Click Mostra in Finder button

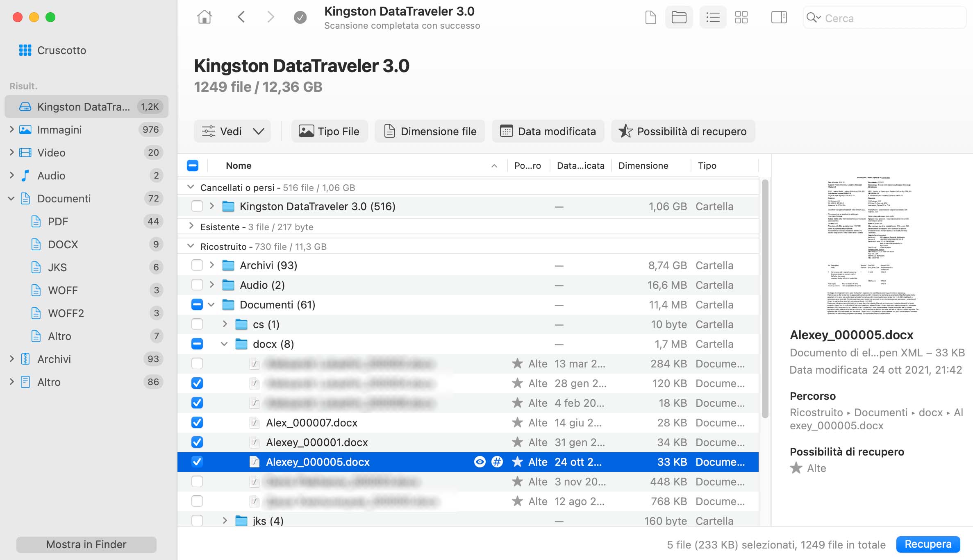point(86,544)
